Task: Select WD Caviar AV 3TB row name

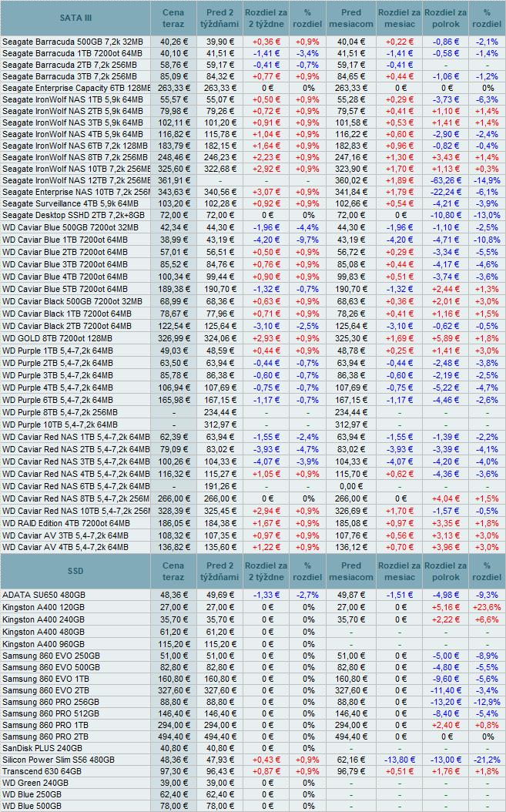Action: pos(65,535)
